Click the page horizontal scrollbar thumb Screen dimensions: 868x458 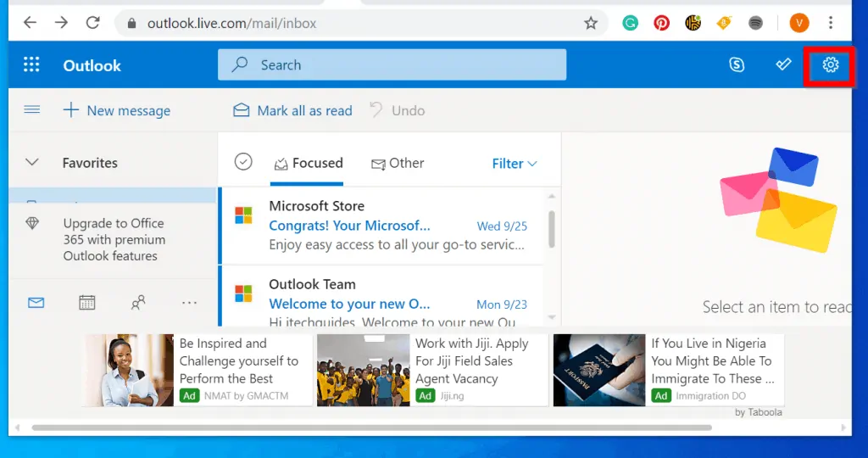pos(371,427)
